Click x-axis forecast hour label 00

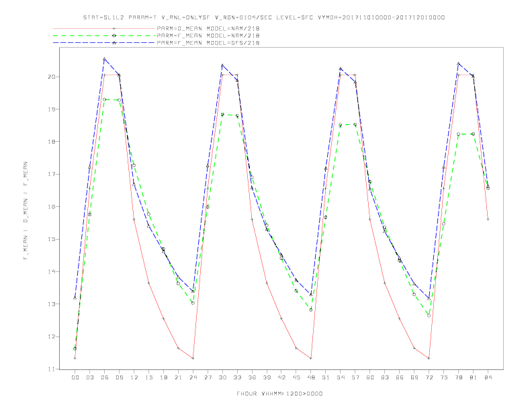pos(75,377)
